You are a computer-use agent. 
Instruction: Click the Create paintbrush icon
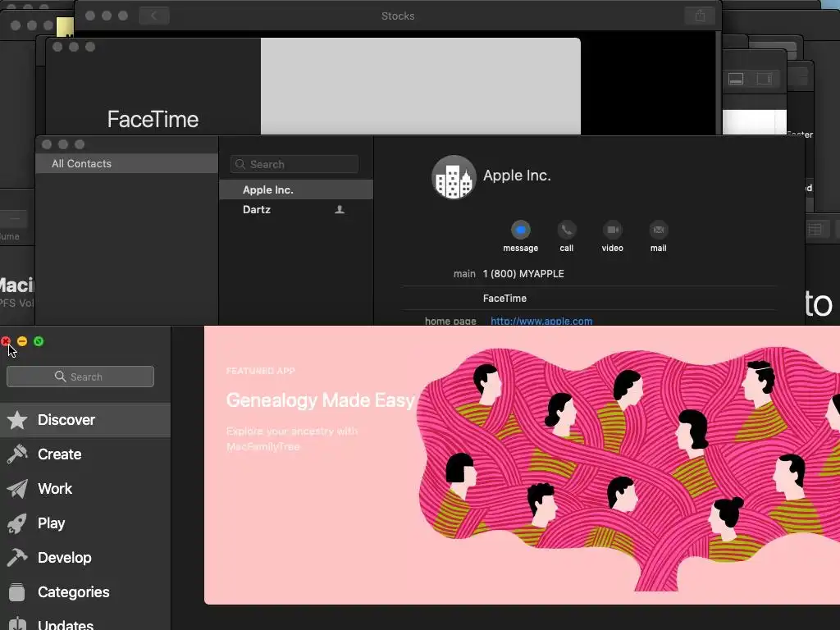coord(17,454)
